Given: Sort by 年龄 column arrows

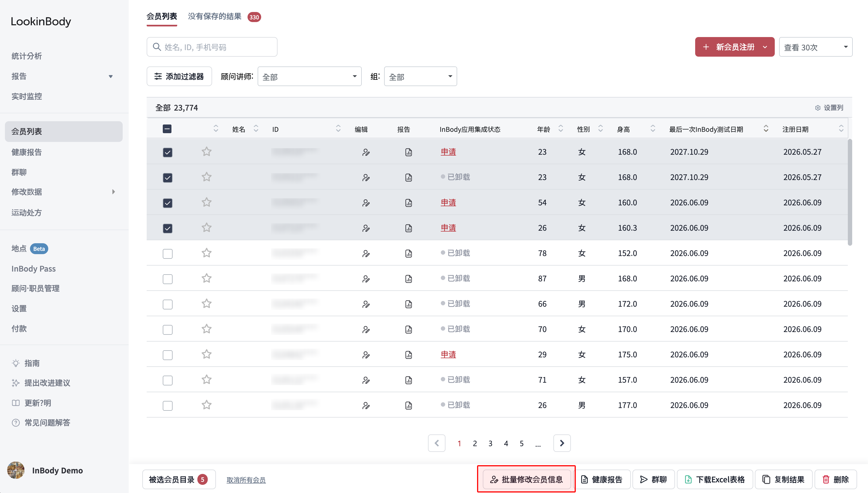Looking at the screenshot, I should (561, 129).
